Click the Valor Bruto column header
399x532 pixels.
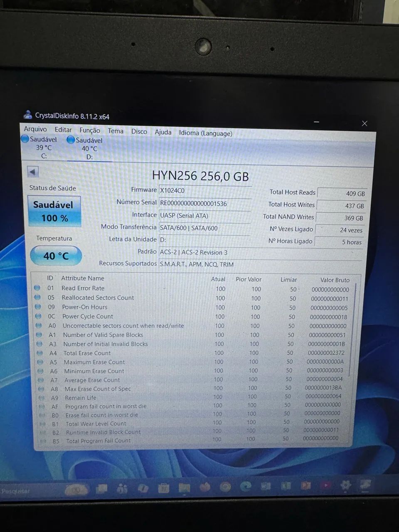(x=335, y=280)
